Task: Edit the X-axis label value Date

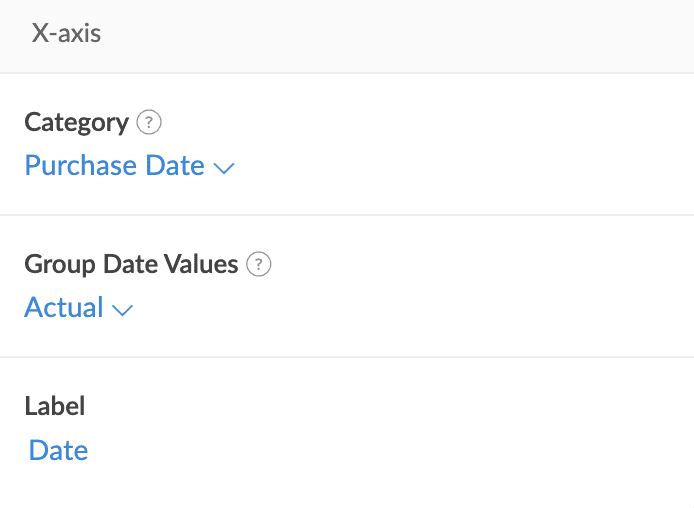Action: coord(59,450)
